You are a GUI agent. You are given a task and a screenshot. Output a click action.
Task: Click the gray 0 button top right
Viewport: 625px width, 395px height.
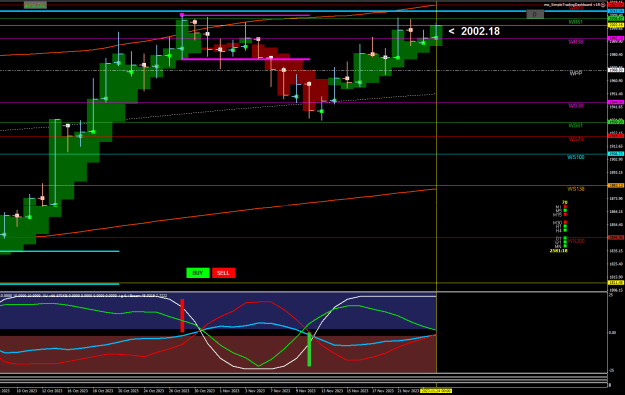coord(535,14)
